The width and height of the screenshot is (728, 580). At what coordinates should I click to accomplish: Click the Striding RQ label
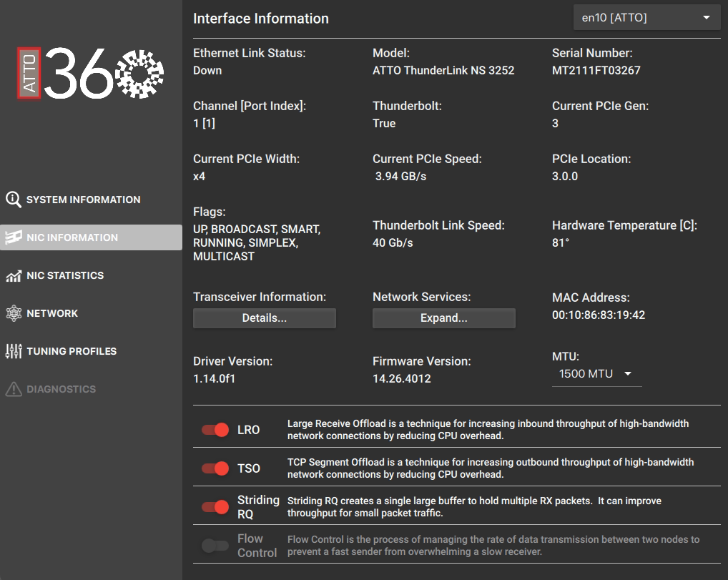258,507
